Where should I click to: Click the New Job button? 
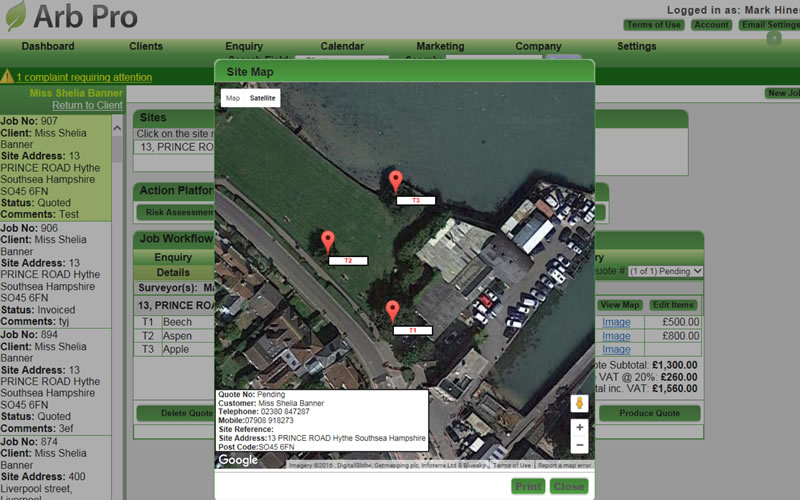pos(782,93)
